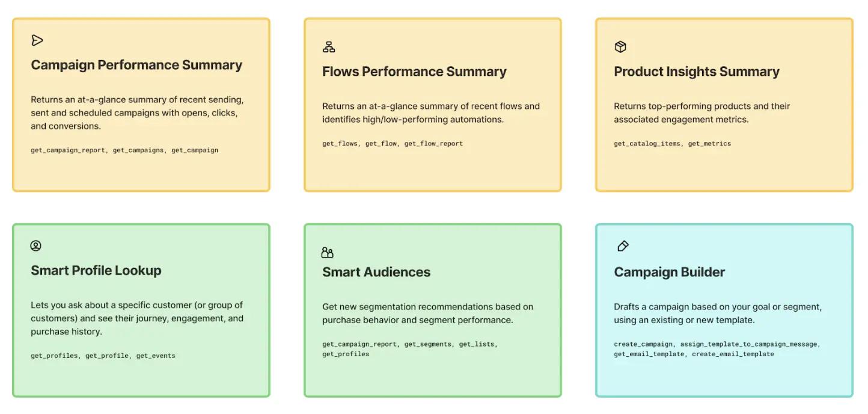The image size is (868, 414).
Task: Click the get_flows function label
Action: (339, 143)
